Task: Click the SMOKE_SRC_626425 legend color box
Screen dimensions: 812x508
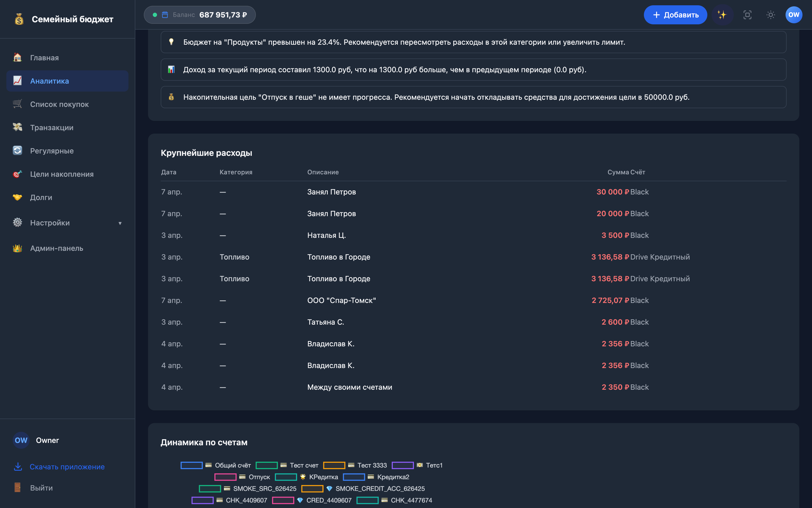Action: [x=210, y=488]
